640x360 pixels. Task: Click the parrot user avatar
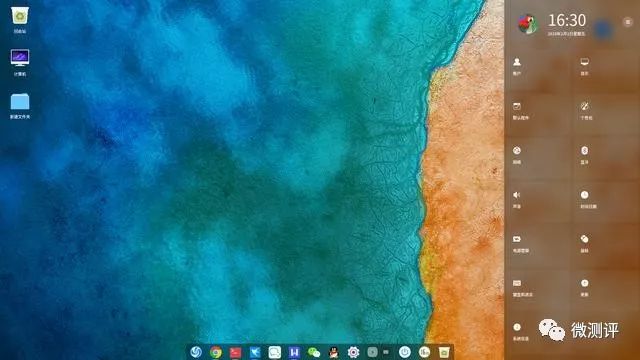(x=528, y=24)
